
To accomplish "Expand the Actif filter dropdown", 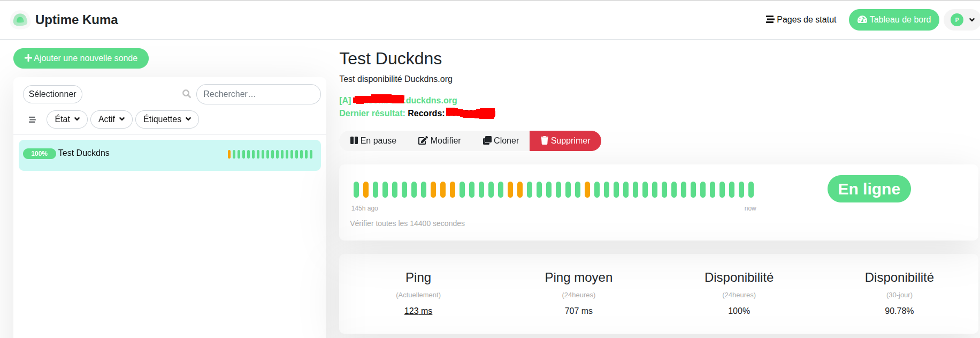I will [111, 119].
